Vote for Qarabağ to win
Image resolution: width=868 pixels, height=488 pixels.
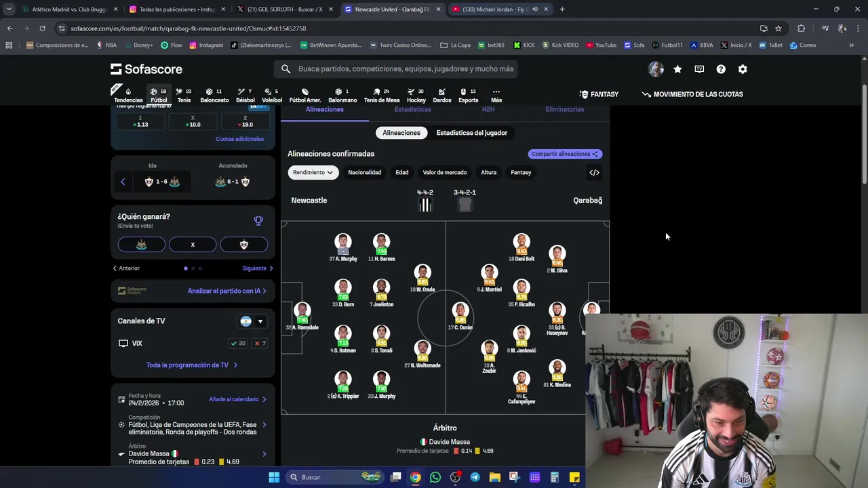pos(244,245)
